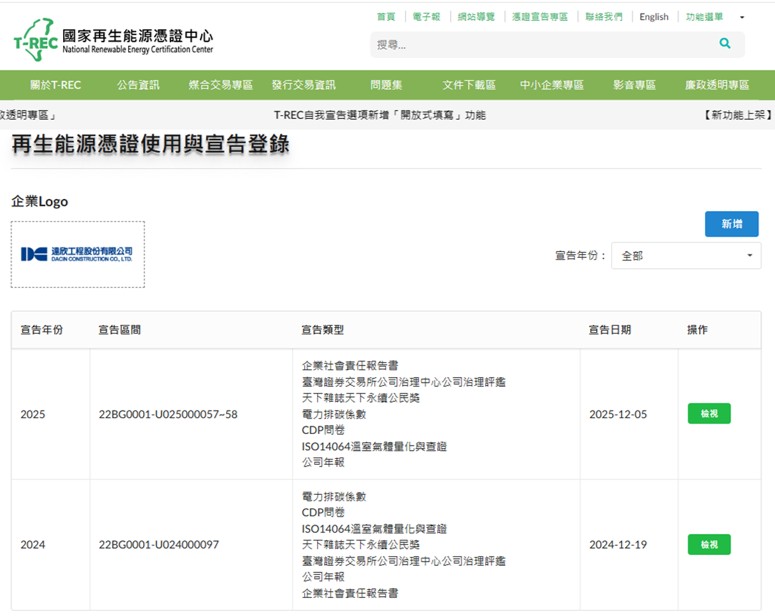The width and height of the screenshot is (775, 616).
Task: Open the 中小企業專區 menu
Action: coord(552,85)
